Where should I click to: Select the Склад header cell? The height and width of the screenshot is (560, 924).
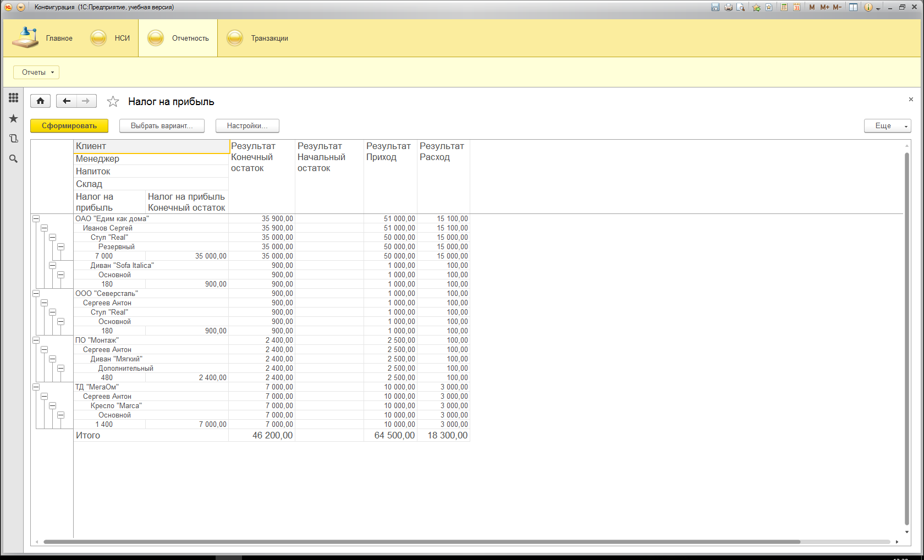coord(151,184)
